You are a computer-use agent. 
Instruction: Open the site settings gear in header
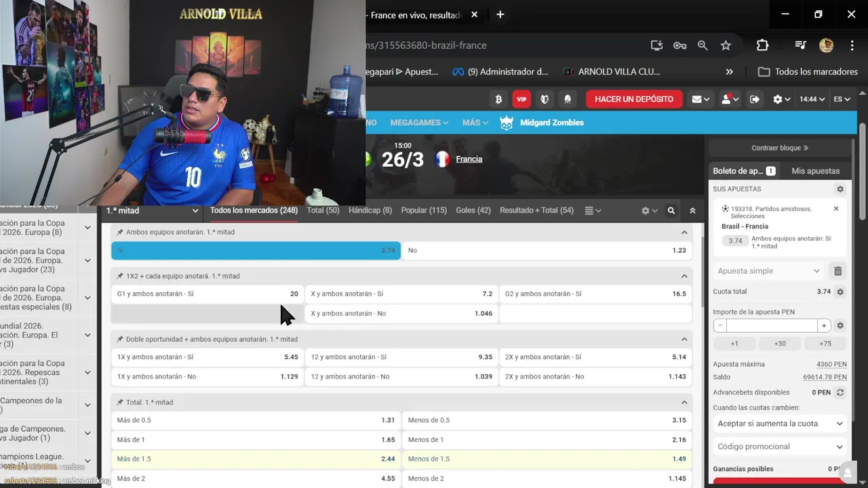782,99
